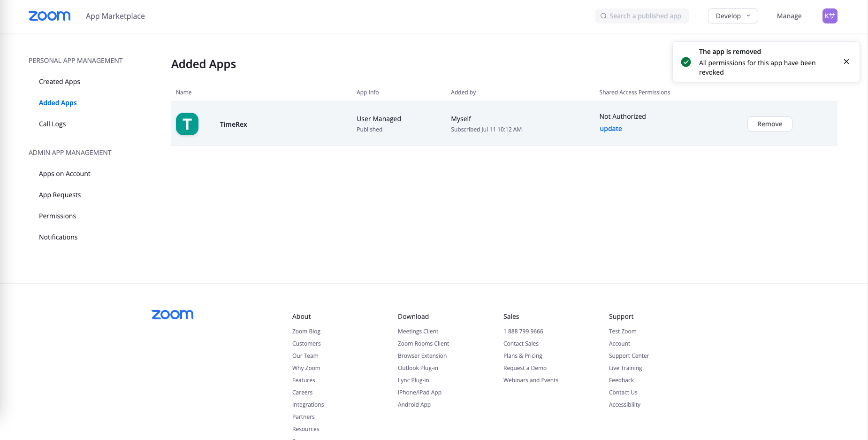Open App Requests page
The width and height of the screenshot is (868, 440).
60,195
